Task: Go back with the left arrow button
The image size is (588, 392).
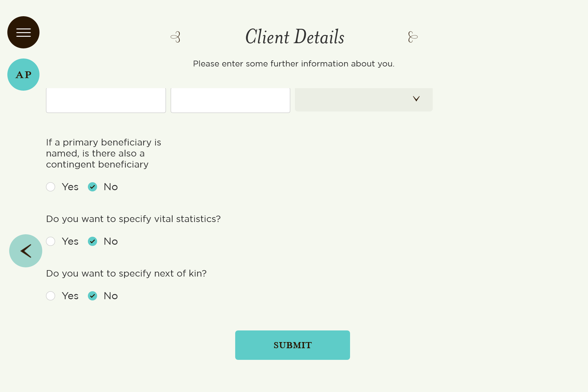Action: click(26, 251)
